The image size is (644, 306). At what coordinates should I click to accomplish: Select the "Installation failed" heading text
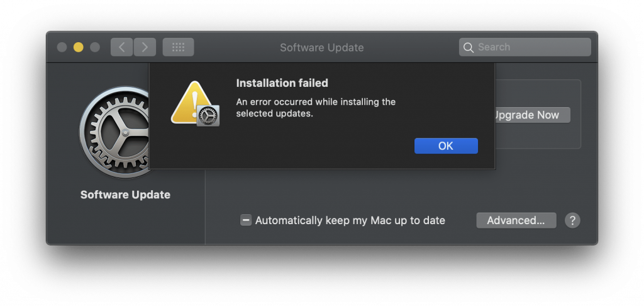tap(282, 83)
